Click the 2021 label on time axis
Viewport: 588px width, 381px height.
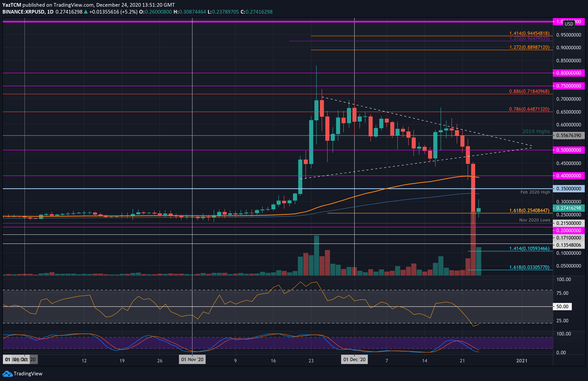point(522,361)
